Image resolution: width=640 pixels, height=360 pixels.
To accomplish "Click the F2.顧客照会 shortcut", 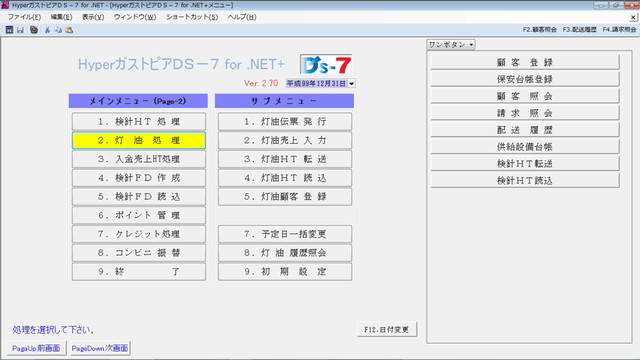I will [x=540, y=30].
